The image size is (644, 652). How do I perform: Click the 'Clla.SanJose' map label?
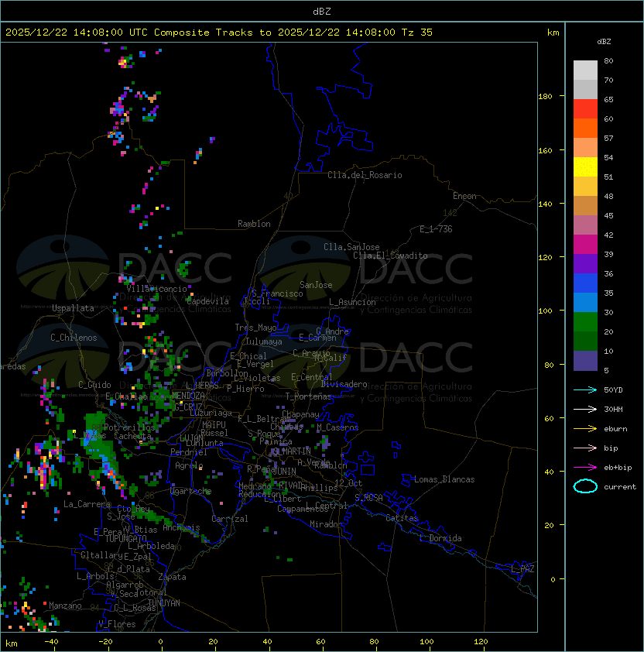351,247
